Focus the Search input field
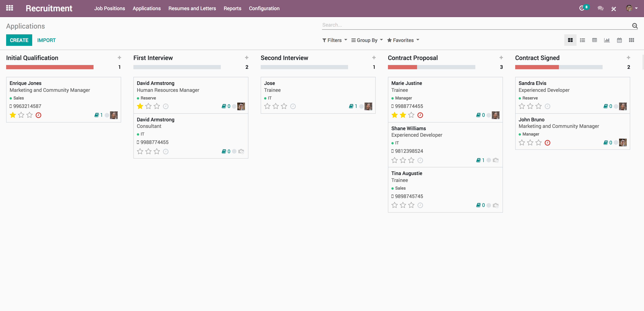The image size is (644, 311). coord(476,25)
